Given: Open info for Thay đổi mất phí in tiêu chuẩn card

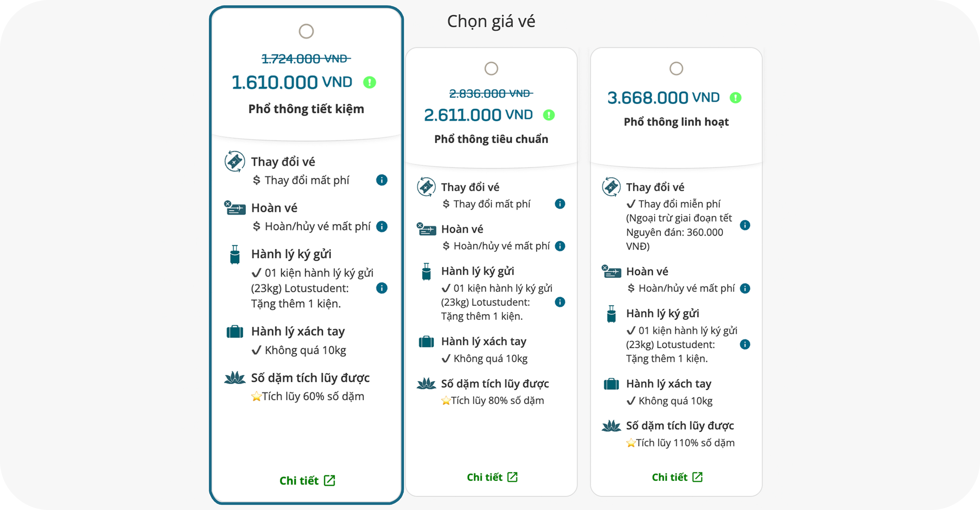Looking at the screenshot, I should pos(560,204).
